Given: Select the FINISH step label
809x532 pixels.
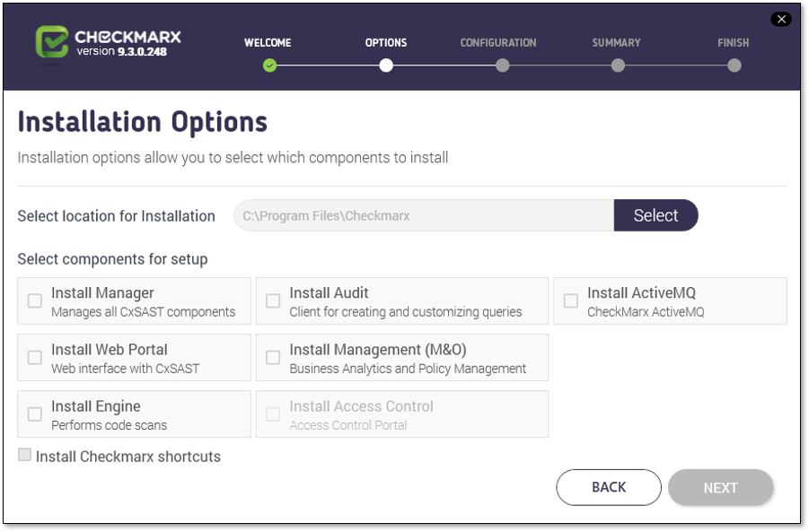Looking at the screenshot, I should (x=734, y=43).
